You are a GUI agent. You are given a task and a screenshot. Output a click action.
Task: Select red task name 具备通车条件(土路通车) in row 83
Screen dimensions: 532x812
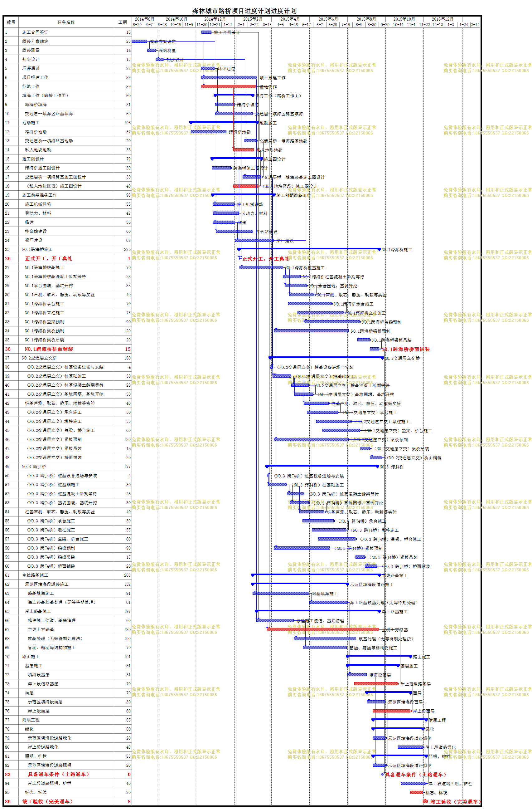[58, 774]
